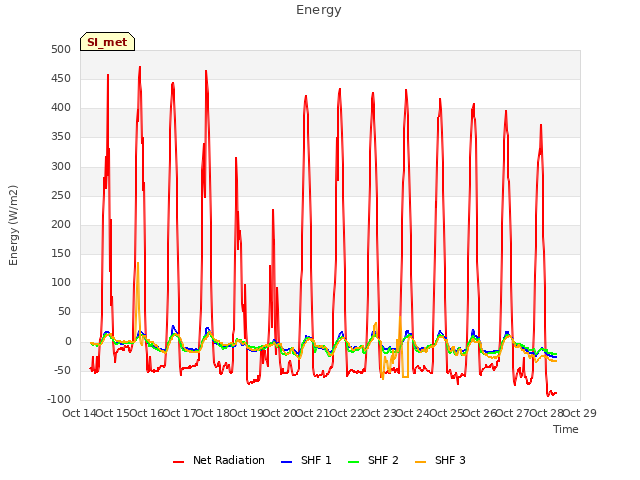This screenshot has width=640, height=480.
Task: Click the Oct 17 x-axis date
Action: pyautogui.click(x=180, y=413)
